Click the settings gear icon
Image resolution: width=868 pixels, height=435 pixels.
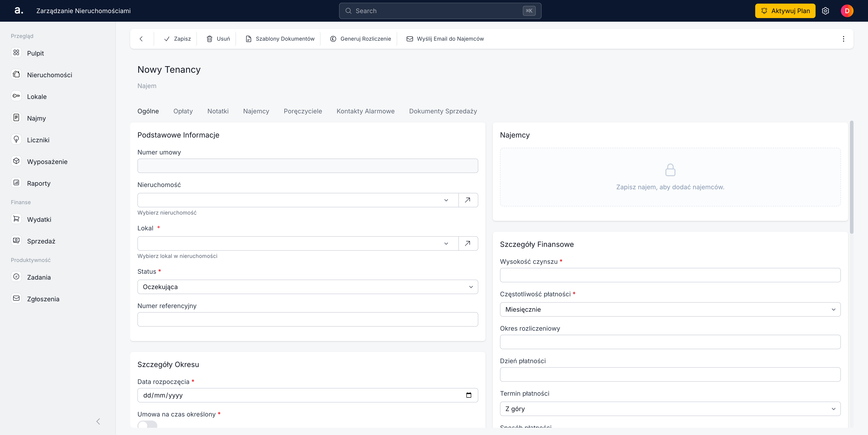click(x=825, y=11)
